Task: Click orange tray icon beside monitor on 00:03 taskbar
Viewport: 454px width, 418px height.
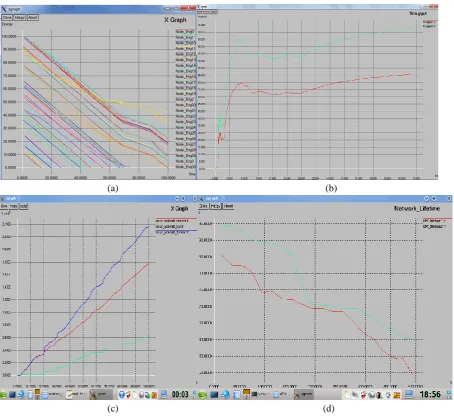Action: (154, 395)
